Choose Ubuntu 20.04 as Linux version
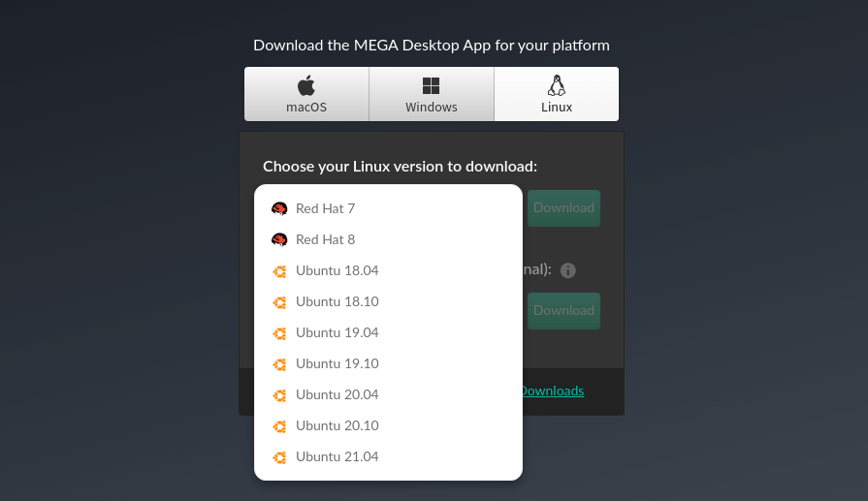Screen dimensions: 868x501 [x=337, y=394]
